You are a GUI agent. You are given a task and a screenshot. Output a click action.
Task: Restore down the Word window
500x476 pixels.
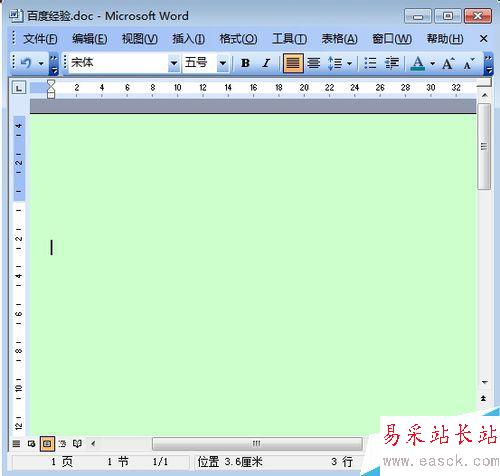[x=448, y=16]
